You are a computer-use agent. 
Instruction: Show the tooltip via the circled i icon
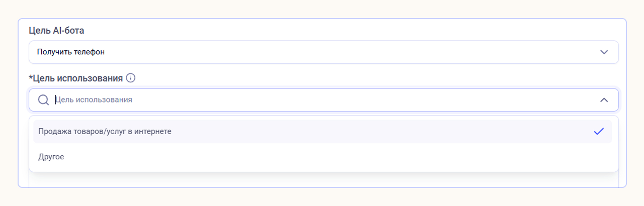point(131,78)
